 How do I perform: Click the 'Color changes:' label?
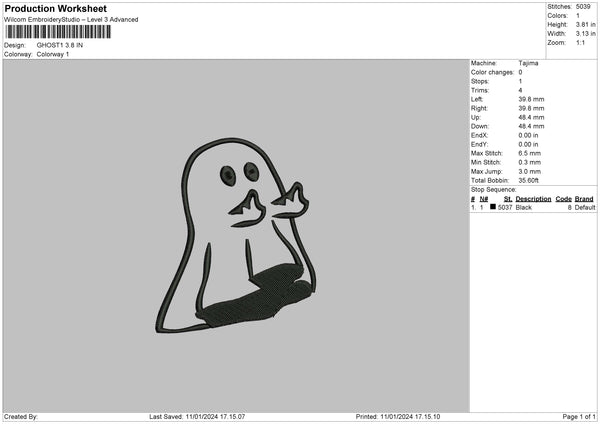point(492,72)
